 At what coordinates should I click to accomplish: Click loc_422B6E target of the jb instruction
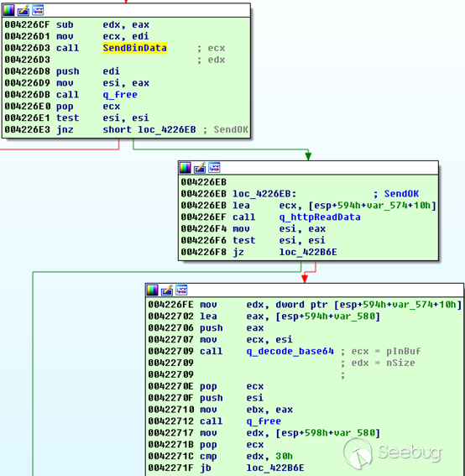(275, 468)
